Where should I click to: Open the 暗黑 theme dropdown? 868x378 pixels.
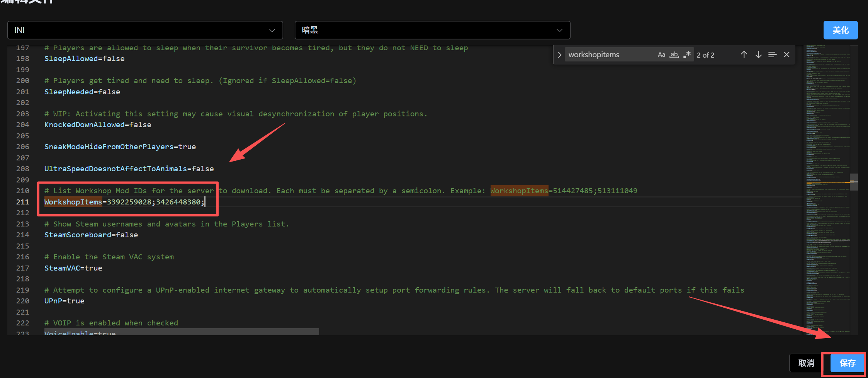pyautogui.click(x=432, y=30)
